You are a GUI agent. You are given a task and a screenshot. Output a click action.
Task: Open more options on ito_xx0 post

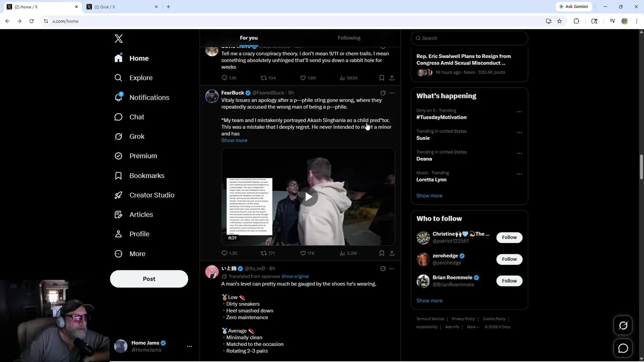[392, 268]
